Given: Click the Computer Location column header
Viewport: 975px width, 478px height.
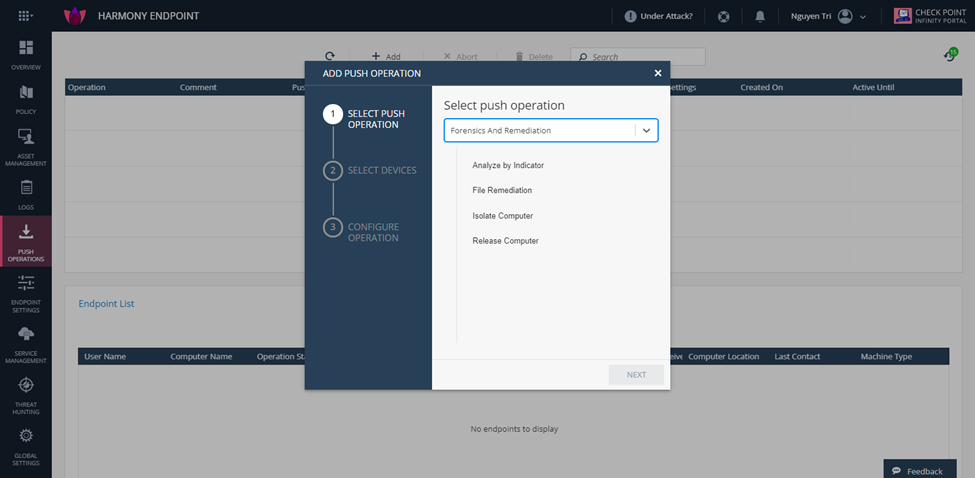Looking at the screenshot, I should coord(724,357).
